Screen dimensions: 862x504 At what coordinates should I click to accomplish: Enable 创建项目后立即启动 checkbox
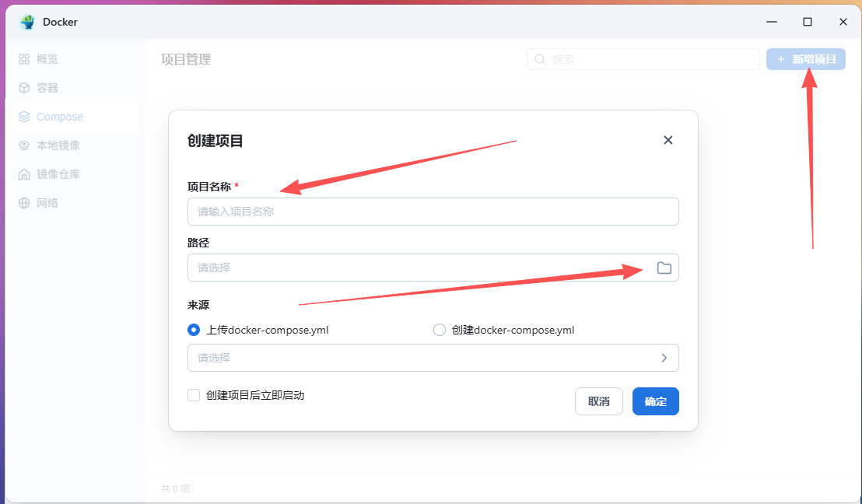click(x=194, y=395)
